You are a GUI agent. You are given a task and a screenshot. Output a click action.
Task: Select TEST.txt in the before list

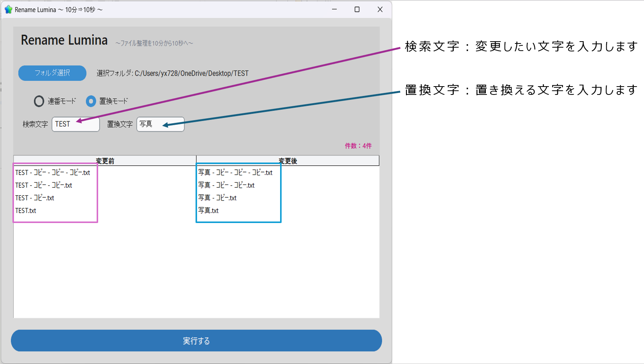26,211
